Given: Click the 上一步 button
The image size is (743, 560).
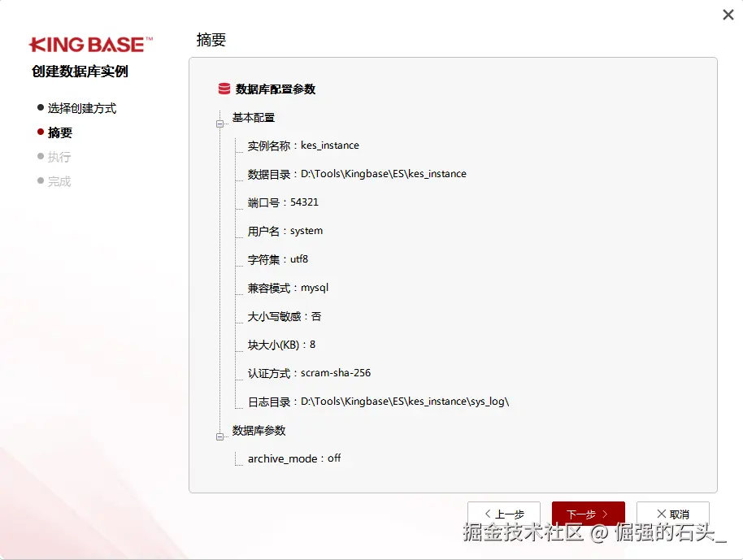Looking at the screenshot, I should pyautogui.click(x=505, y=513).
